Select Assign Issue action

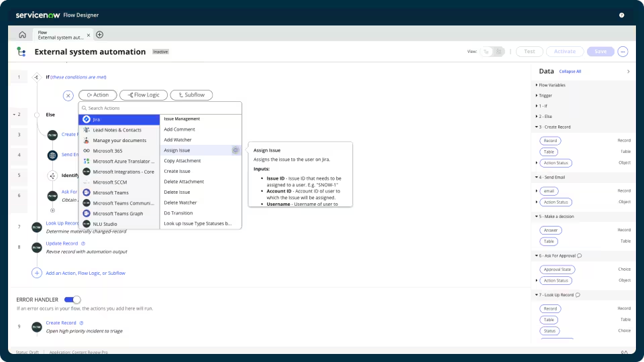[176, 150]
